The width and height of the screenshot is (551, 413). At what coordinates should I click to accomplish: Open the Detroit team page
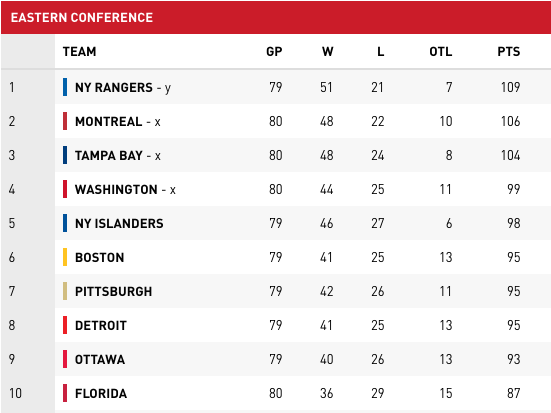[101, 325]
